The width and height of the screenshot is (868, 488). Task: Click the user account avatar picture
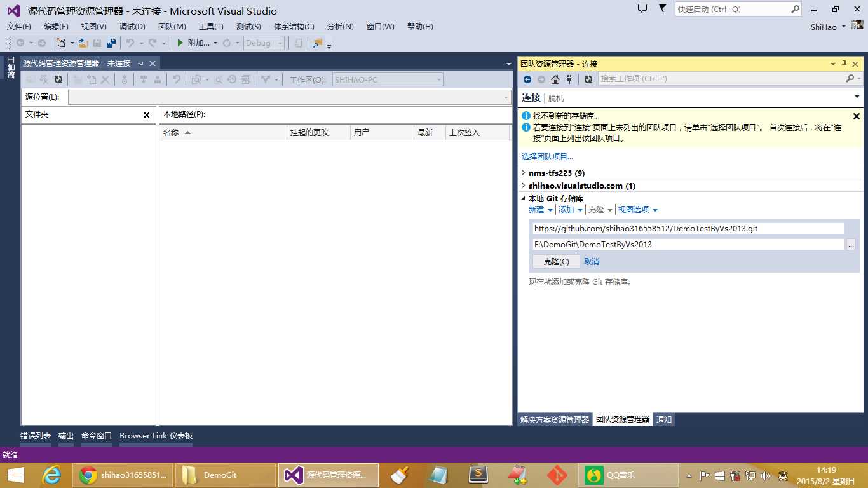pyautogui.click(x=857, y=25)
